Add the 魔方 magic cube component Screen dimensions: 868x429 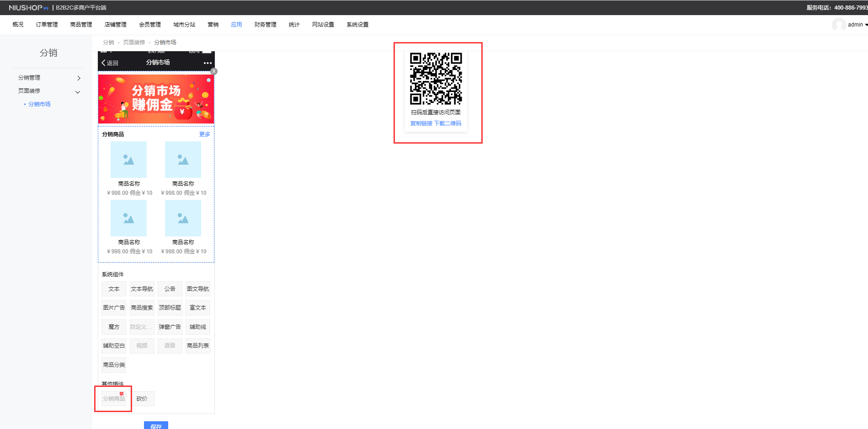(x=114, y=327)
